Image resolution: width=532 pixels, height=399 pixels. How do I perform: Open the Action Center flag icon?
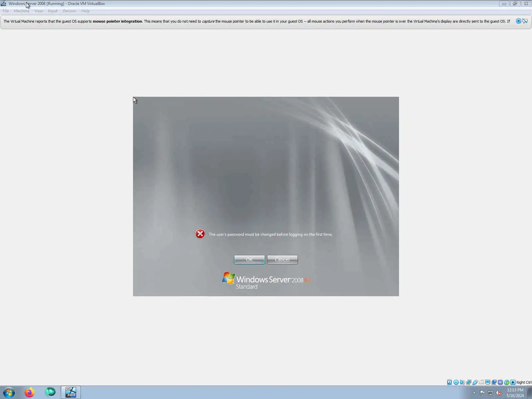[482, 393]
